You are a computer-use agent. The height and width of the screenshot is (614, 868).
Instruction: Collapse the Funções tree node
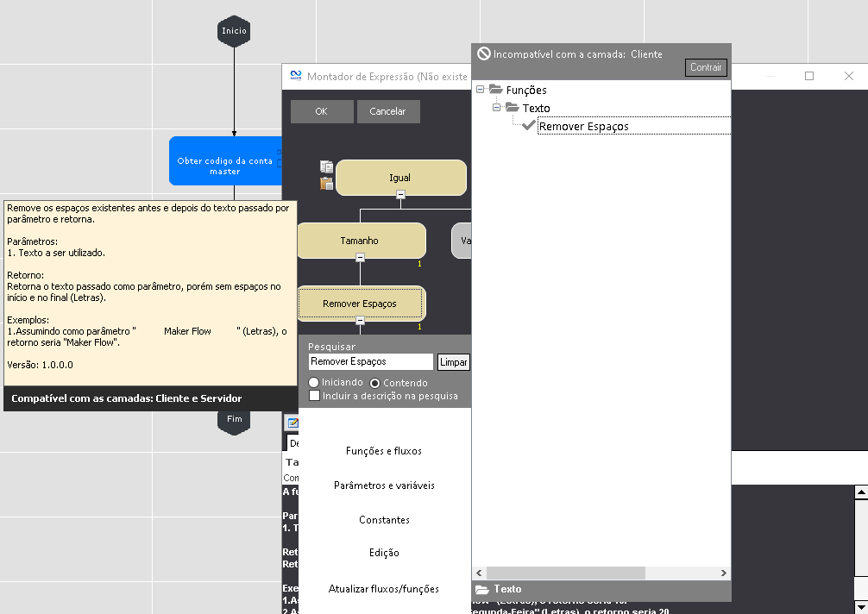coord(481,90)
